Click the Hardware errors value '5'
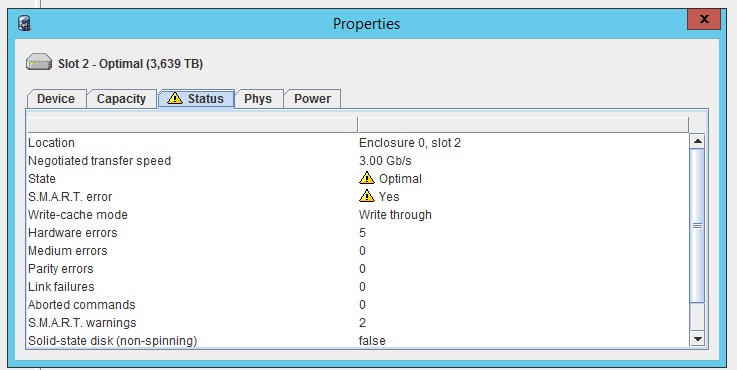 point(362,233)
